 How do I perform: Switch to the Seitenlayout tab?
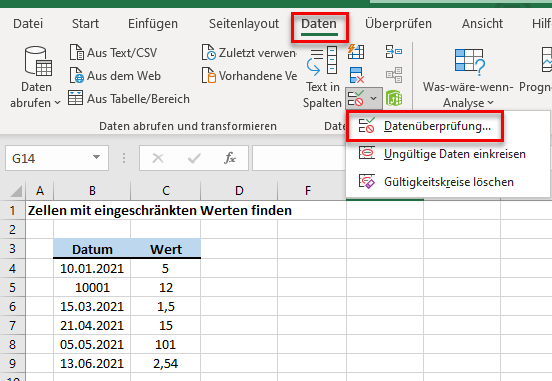tap(244, 24)
